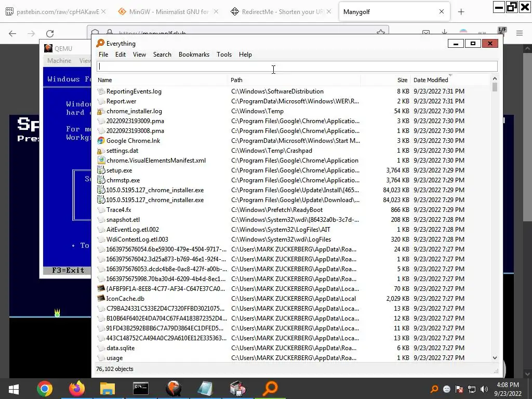Open File Explorer from the taskbar

click(108, 389)
